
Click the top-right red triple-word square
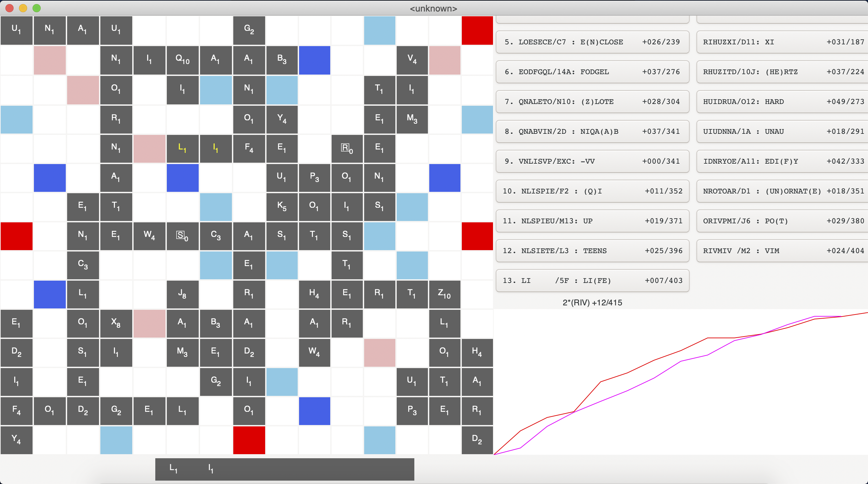[477, 31]
